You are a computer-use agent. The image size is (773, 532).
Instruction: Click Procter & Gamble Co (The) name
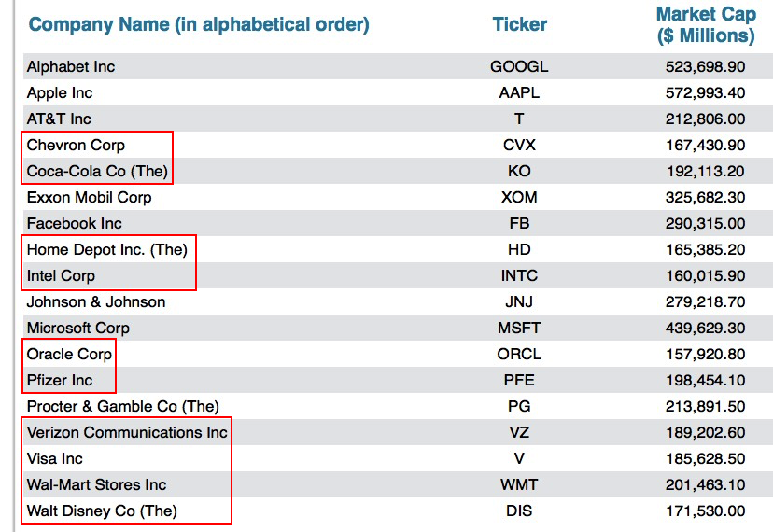coord(122,407)
